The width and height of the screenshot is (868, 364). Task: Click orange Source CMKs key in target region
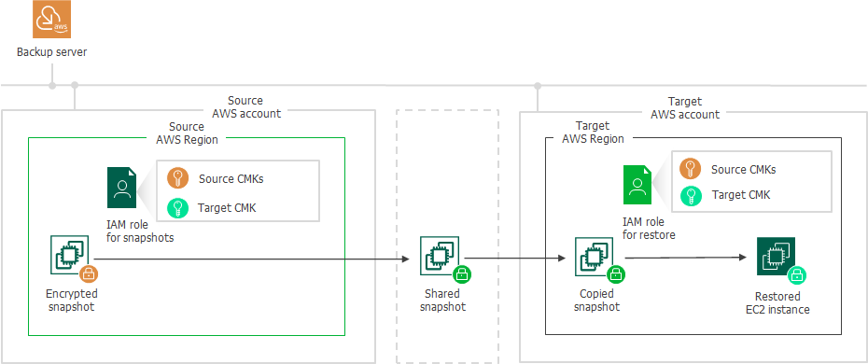[x=691, y=169]
